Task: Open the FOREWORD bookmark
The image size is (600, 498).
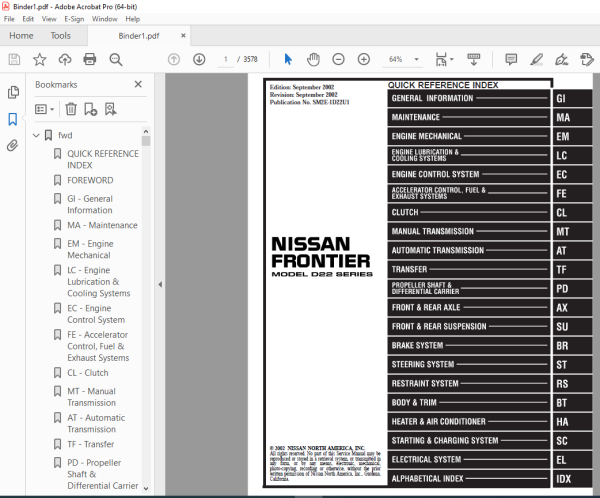Action: 90,180
